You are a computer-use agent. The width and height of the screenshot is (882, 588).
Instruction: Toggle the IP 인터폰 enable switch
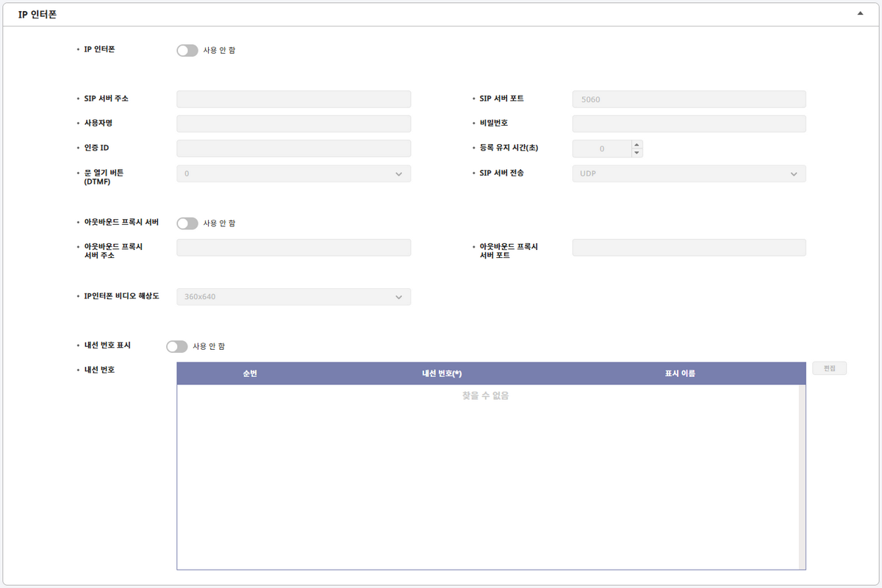[187, 50]
